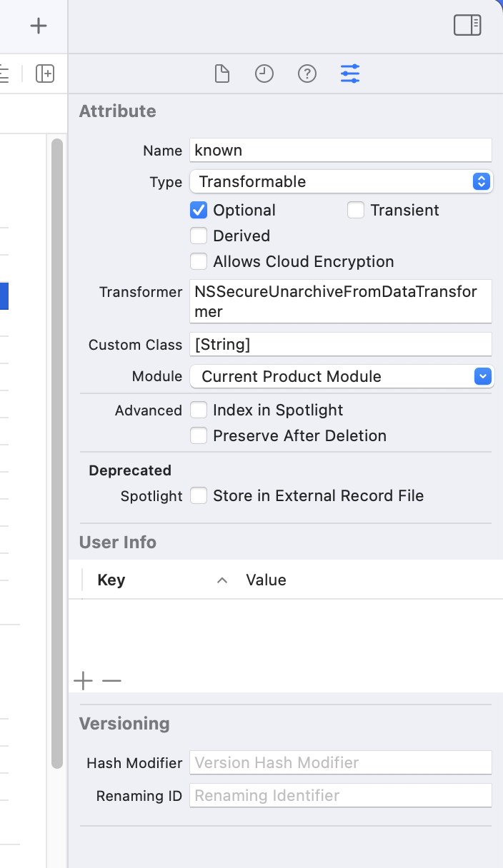
Task: Open the Type dropdown showing Transformable
Action: [341, 182]
